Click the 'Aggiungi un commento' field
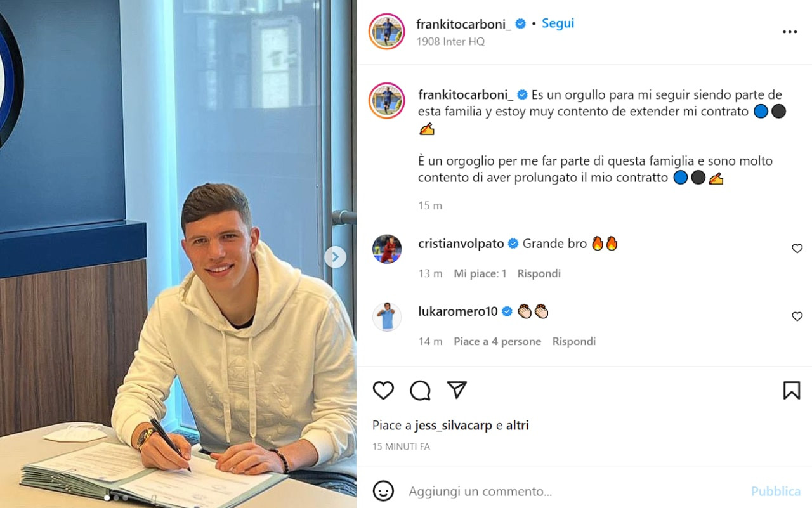 [571, 492]
